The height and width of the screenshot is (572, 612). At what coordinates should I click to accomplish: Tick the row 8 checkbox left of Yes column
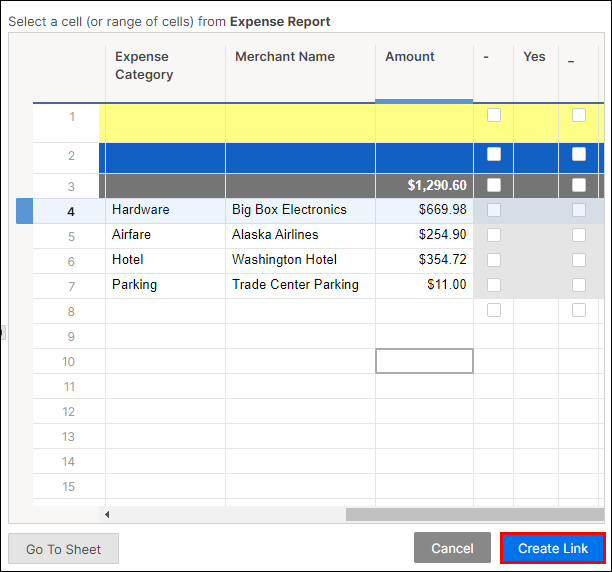pyautogui.click(x=493, y=310)
